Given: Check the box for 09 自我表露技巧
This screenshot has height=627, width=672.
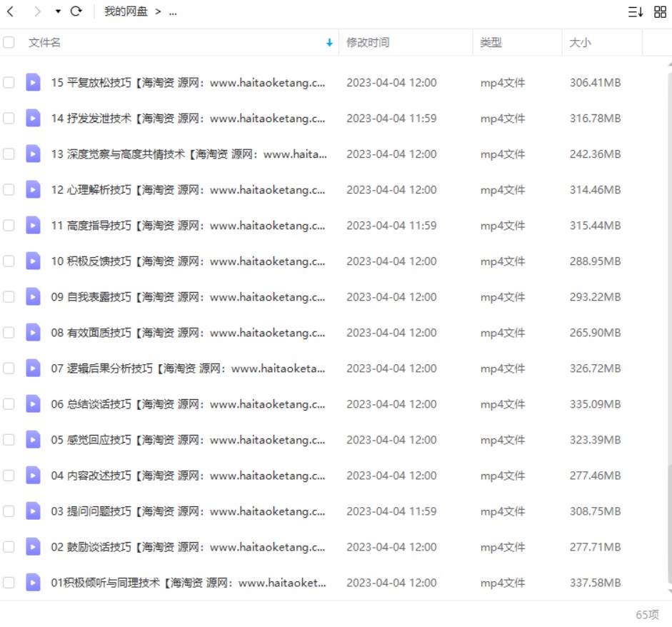Looking at the screenshot, I should point(9,296).
